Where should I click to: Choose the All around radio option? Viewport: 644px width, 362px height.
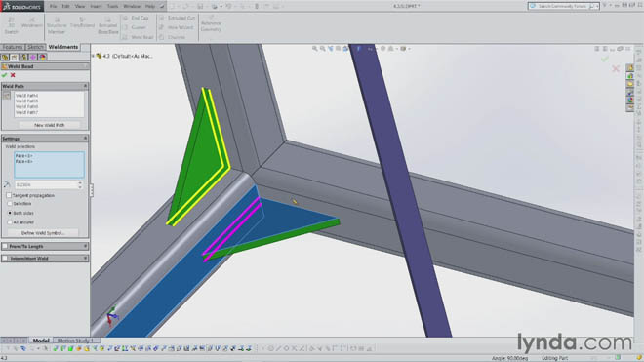(x=10, y=222)
